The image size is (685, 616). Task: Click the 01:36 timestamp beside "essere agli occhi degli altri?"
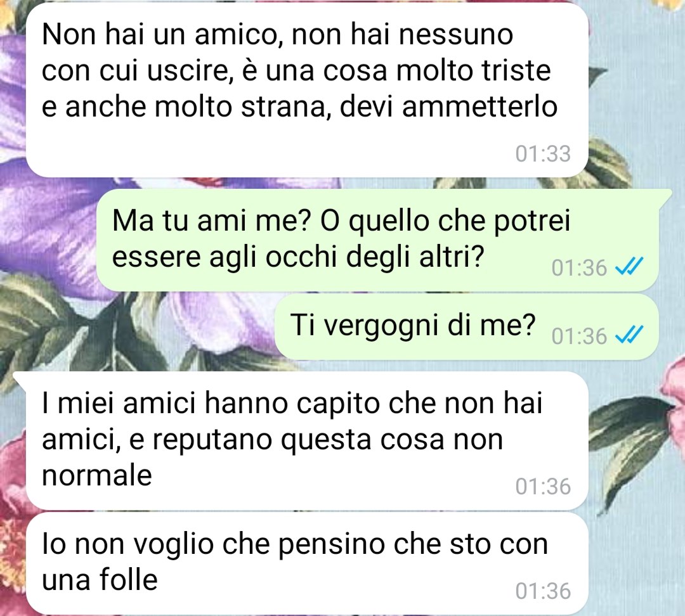tap(579, 267)
